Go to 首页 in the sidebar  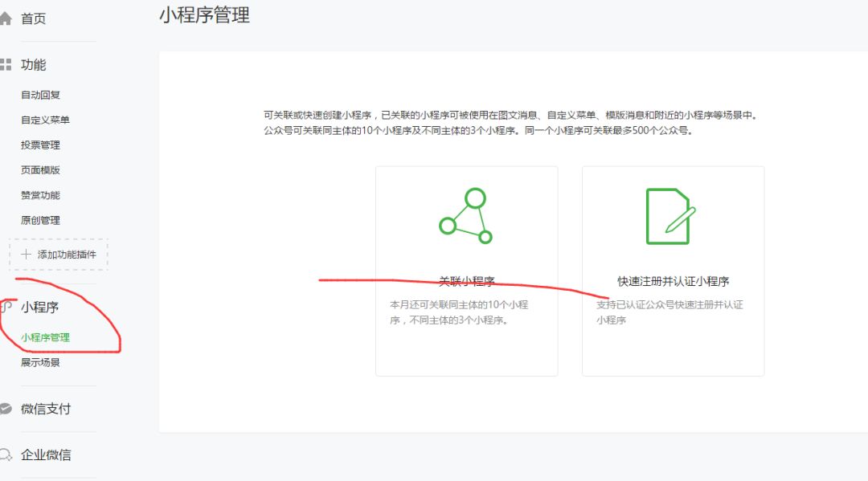[x=33, y=18]
